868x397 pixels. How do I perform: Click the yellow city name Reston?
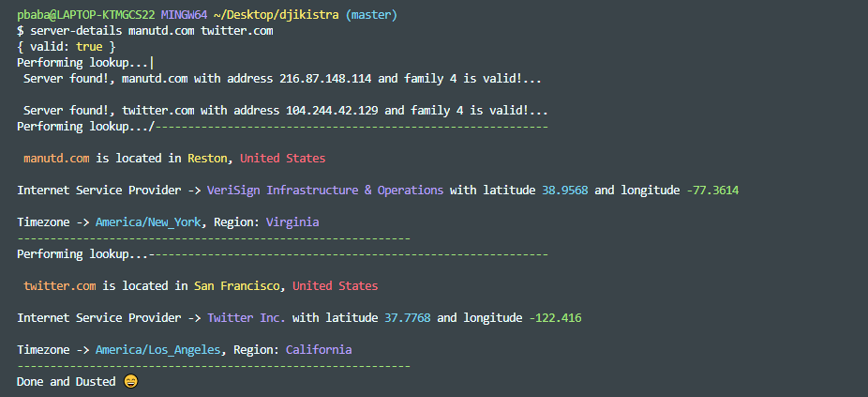coord(207,159)
